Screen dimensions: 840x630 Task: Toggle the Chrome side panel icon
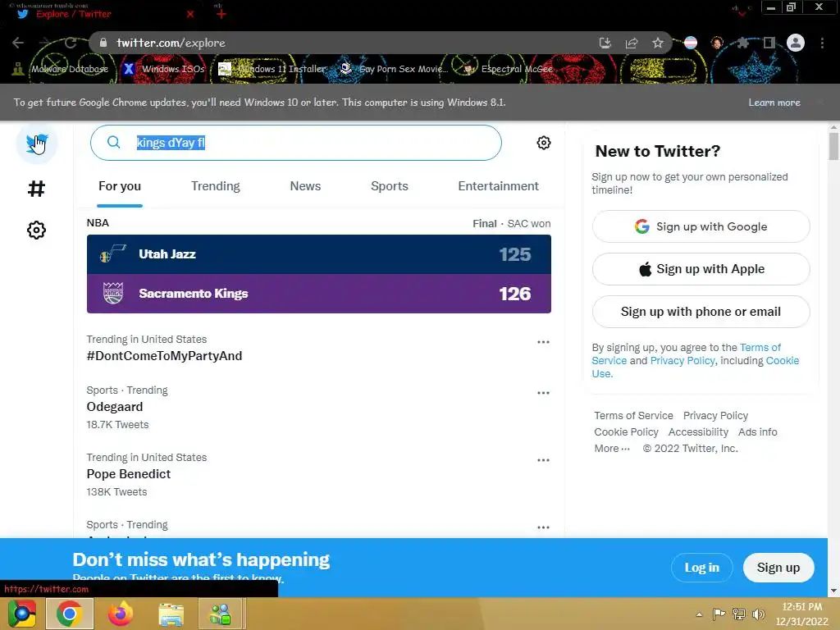[x=769, y=43]
